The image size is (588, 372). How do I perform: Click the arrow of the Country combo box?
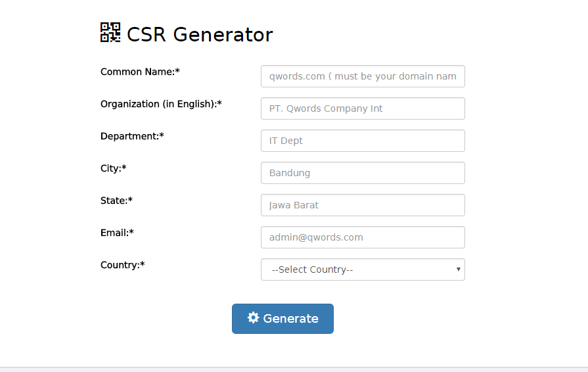tap(458, 269)
